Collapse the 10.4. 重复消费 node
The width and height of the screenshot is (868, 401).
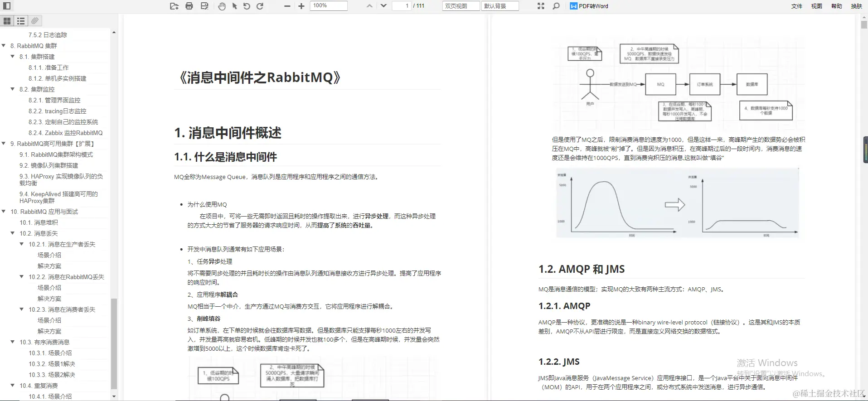13,386
